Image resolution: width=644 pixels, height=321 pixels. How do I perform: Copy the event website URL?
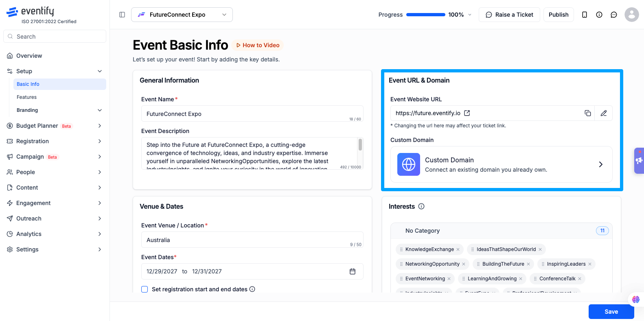[587, 113]
